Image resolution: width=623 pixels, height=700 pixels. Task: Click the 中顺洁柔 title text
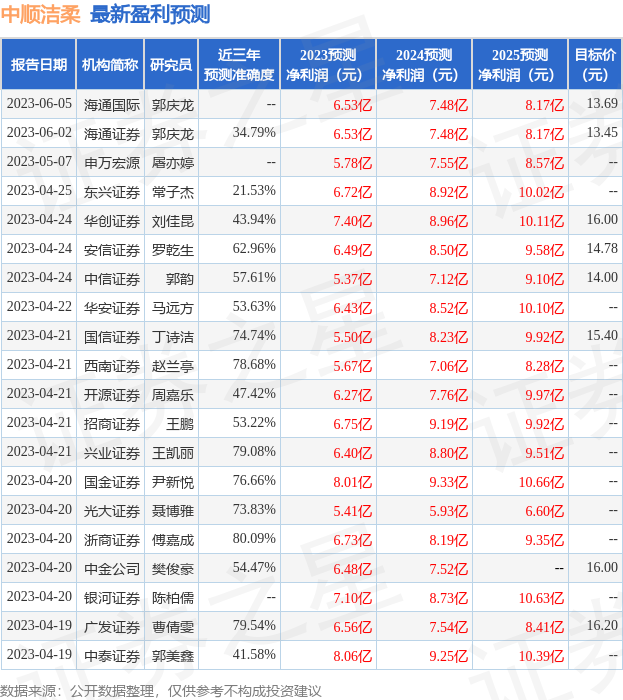[40, 15]
